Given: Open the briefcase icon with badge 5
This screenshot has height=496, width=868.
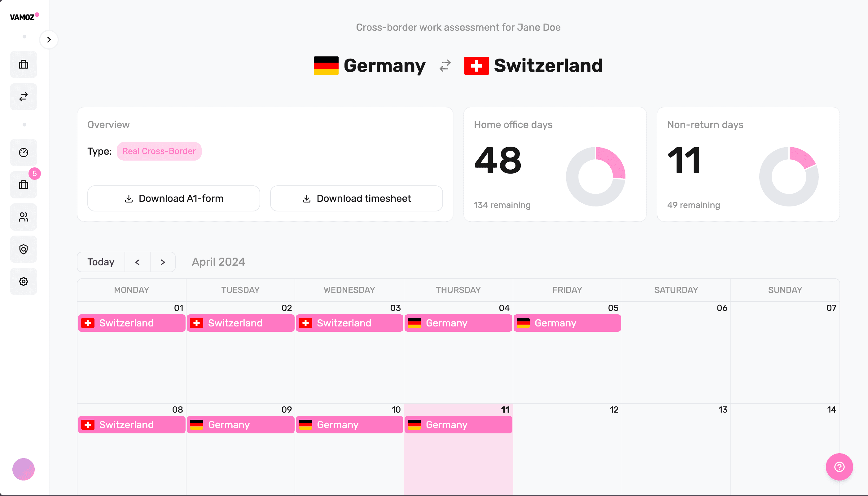Looking at the screenshot, I should [x=24, y=185].
